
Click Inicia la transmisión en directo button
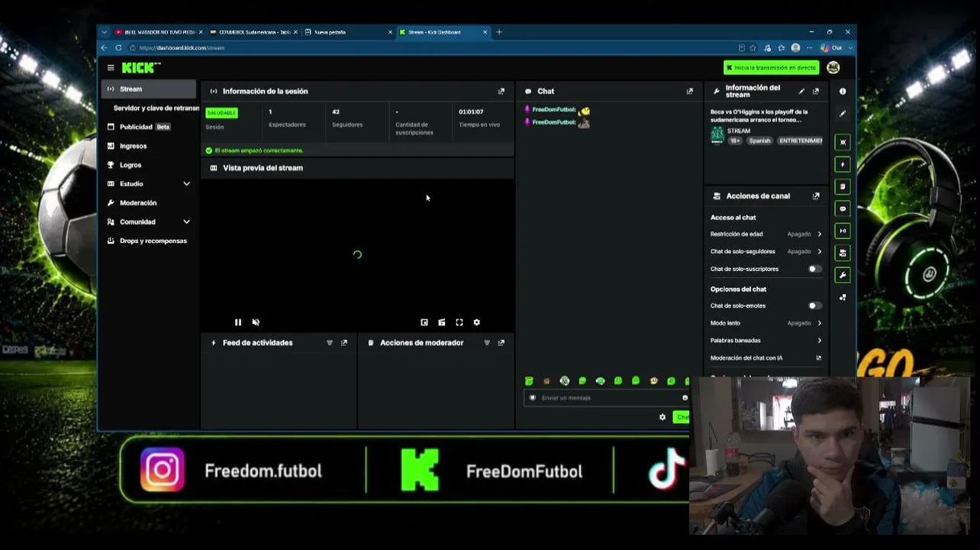[771, 68]
